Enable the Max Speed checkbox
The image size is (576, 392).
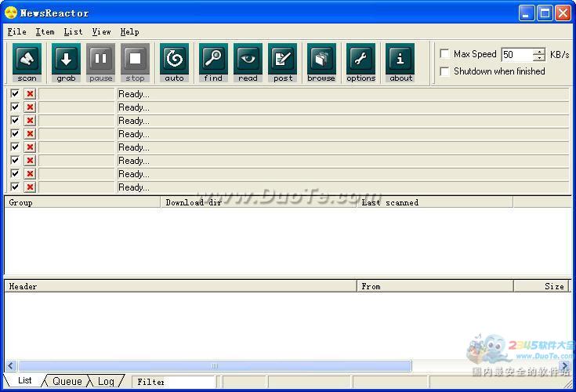(444, 54)
